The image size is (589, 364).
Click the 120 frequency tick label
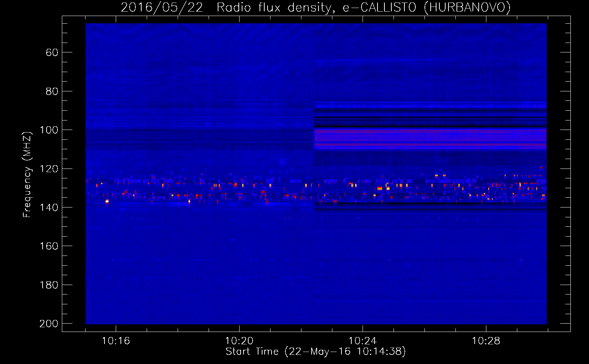[49, 169]
